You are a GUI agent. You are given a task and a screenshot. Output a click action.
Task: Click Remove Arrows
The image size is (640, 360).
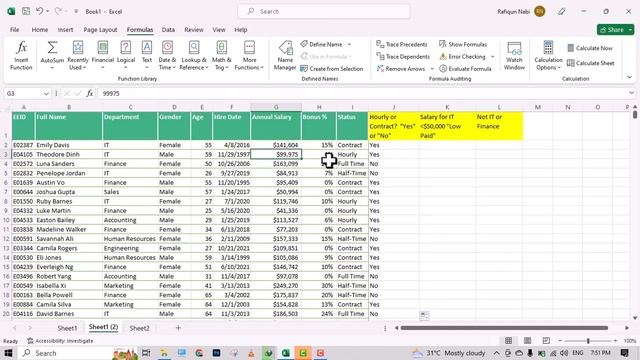coord(401,69)
